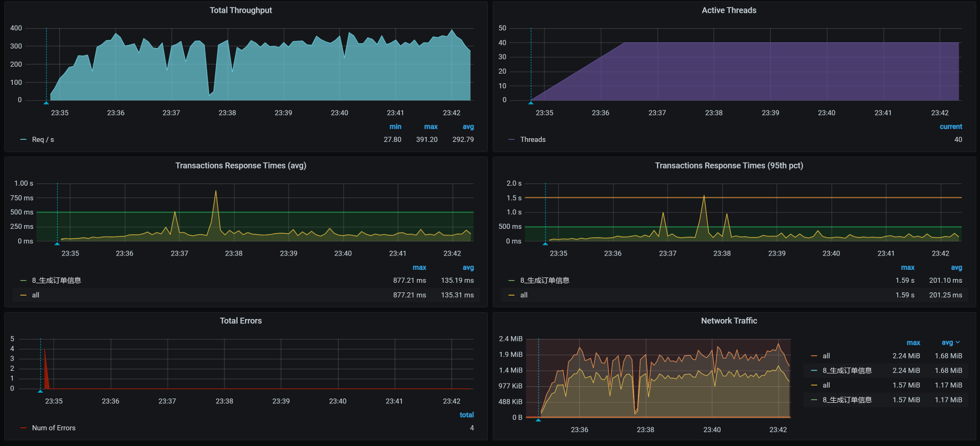The width and height of the screenshot is (980, 446).
Task: Click the sort chevron beside Network Traffic avg
Action: pyautogui.click(x=958, y=343)
